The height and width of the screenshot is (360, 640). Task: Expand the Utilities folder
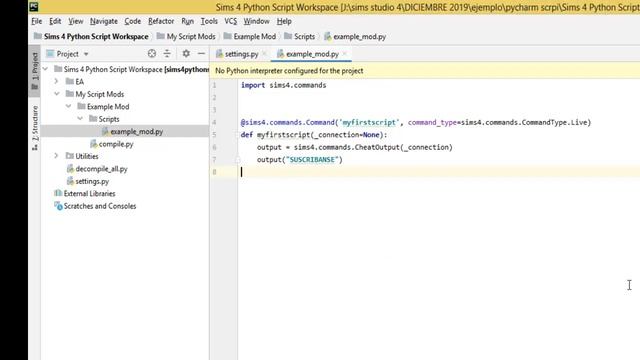pyautogui.click(x=56, y=156)
